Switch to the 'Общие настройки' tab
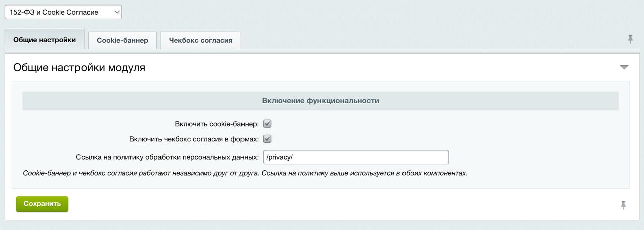The width and height of the screenshot is (644, 230). [45, 39]
